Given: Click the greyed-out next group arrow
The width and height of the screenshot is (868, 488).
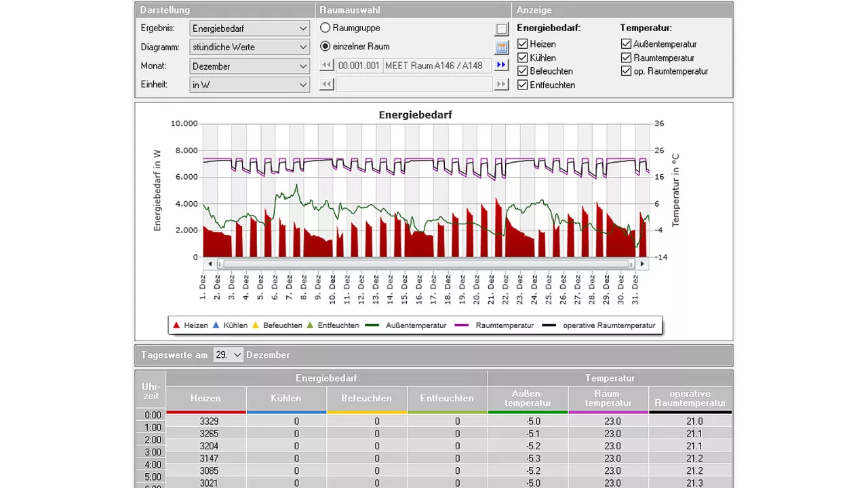Looking at the screenshot, I should click(x=501, y=85).
